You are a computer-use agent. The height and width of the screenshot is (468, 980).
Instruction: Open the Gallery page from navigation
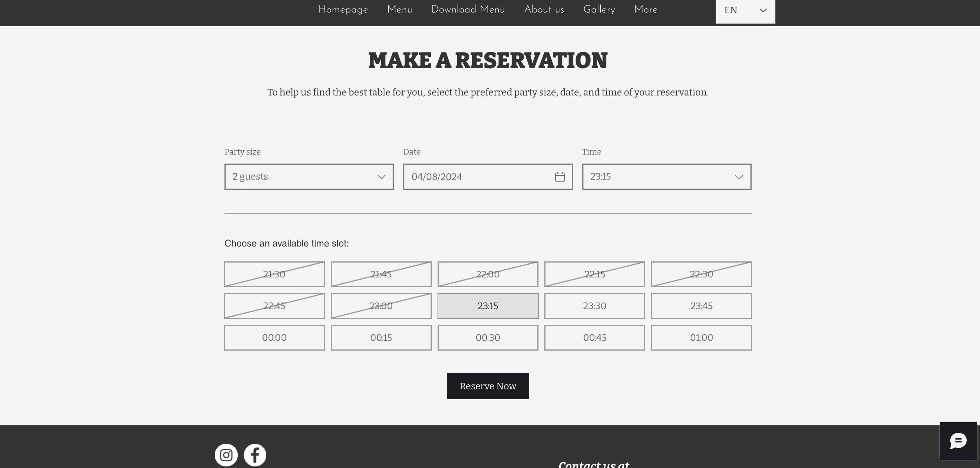coord(599,9)
